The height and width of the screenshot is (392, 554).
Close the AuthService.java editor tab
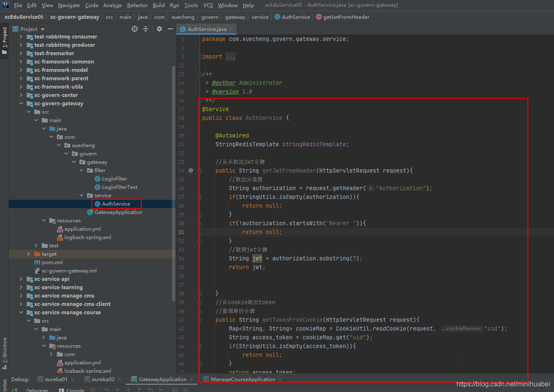pyautogui.click(x=231, y=29)
